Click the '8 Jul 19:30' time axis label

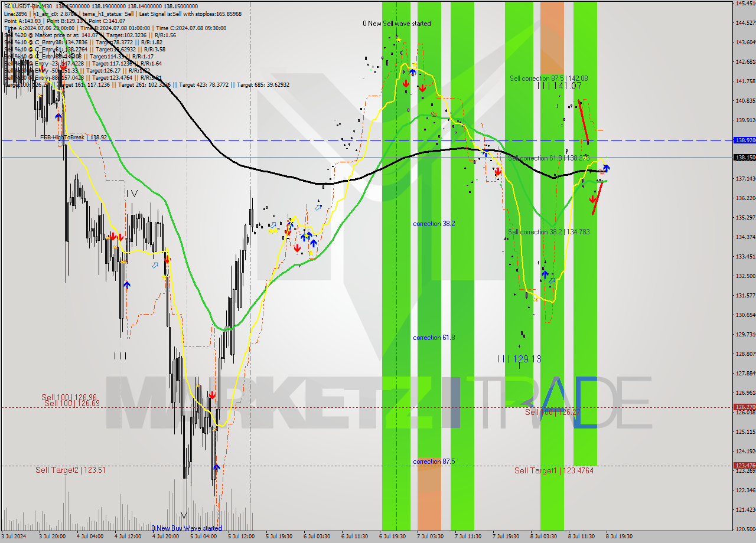pos(620,537)
